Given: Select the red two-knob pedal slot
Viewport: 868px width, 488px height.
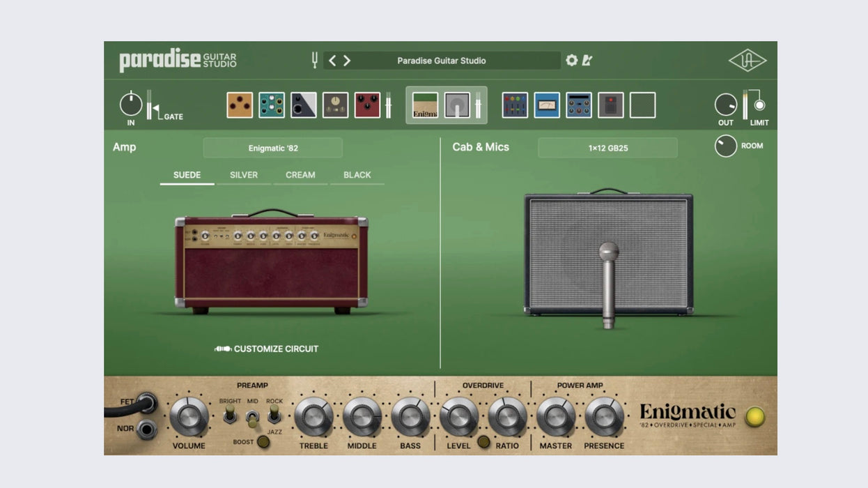Looking at the screenshot, I should 368,105.
